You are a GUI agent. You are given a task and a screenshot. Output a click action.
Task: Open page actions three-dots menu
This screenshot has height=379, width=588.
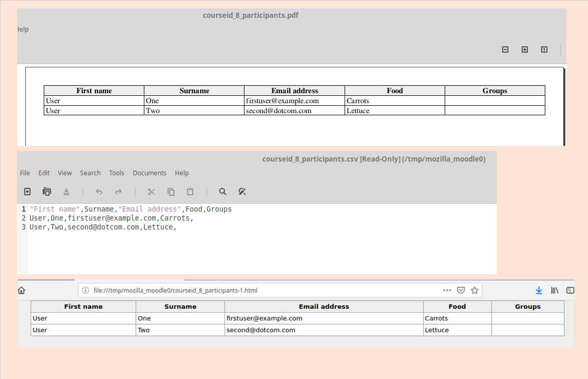(x=447, y=290)
